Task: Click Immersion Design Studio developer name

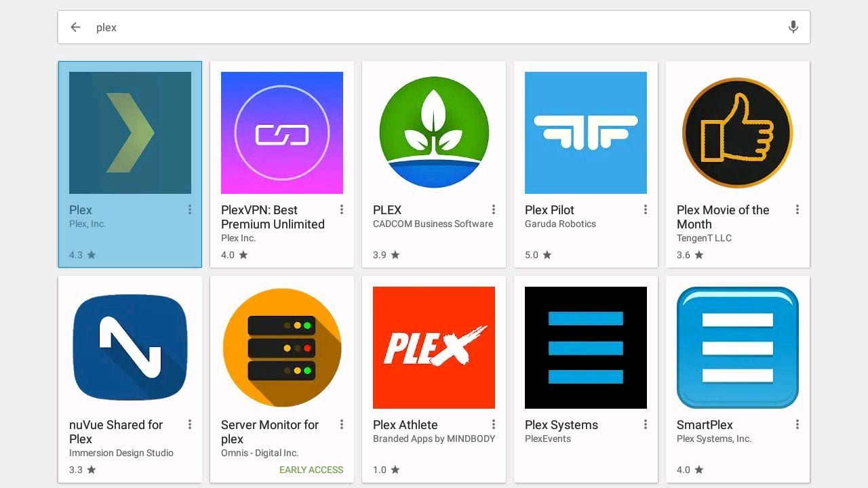Action: (121, 453)
